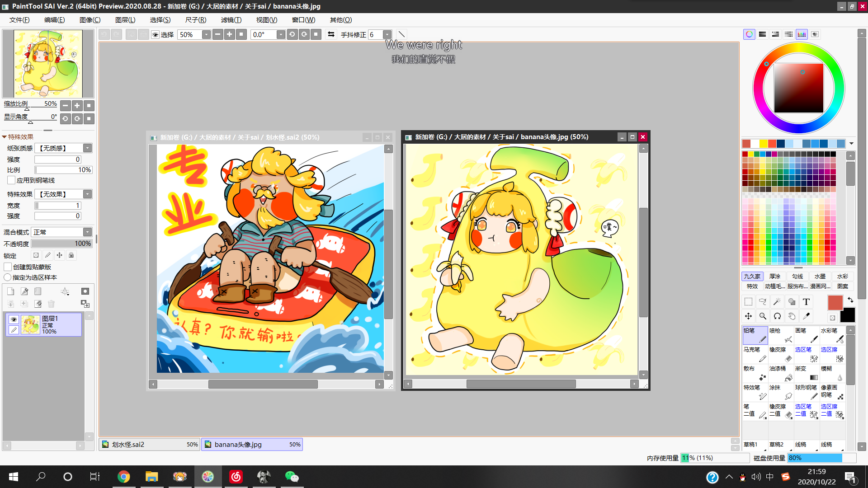Hide 图层1 using its eye icon
The height and width of the screenshot is (488, 868).
click(x=14, y=319)
